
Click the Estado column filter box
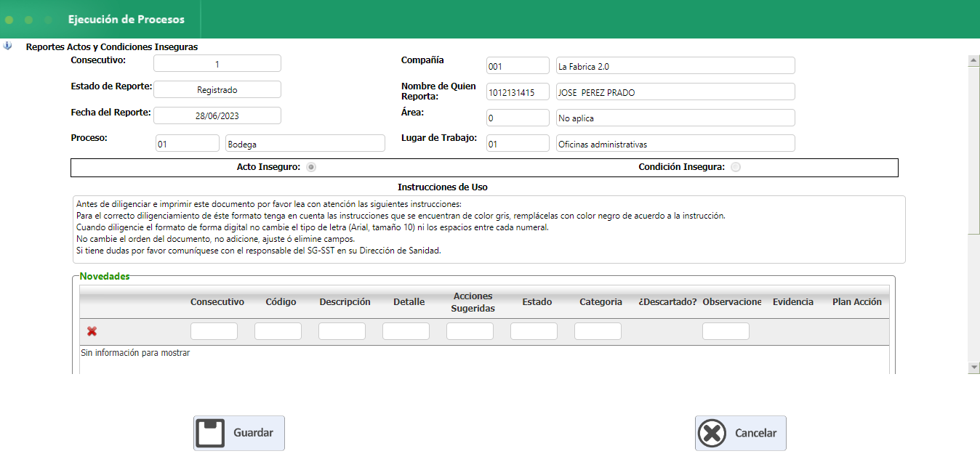[x=534, y=331]
